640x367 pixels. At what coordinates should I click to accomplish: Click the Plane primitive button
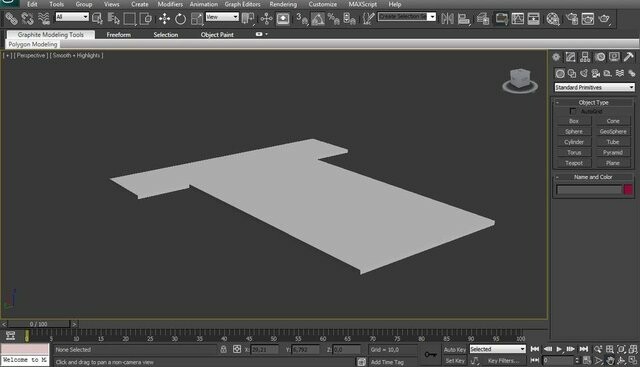coord(613,163)
